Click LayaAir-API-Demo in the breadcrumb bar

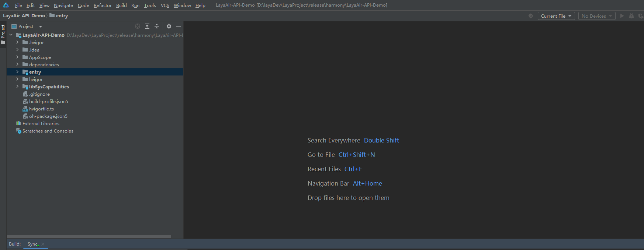(x=24, y=16)
